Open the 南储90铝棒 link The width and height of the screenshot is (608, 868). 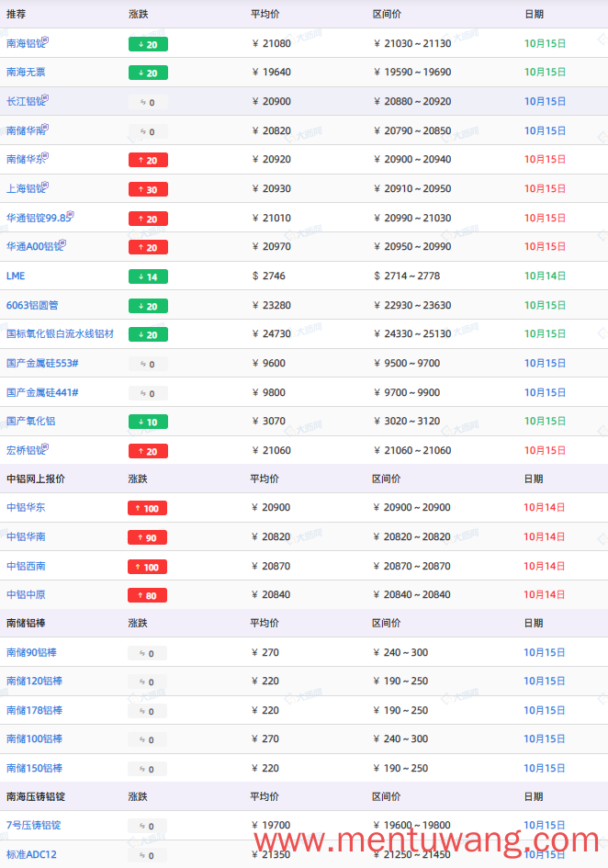31,652
